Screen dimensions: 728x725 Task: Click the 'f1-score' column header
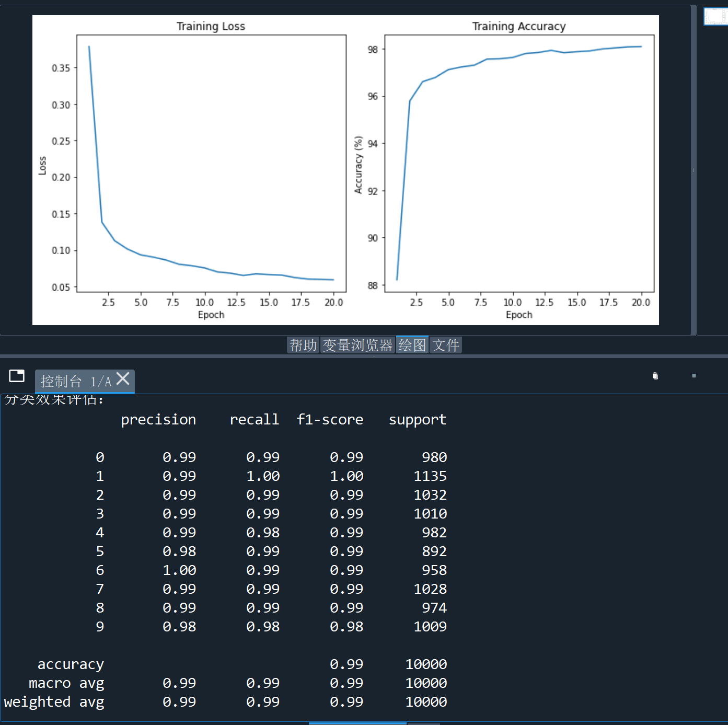pos(330,420)
